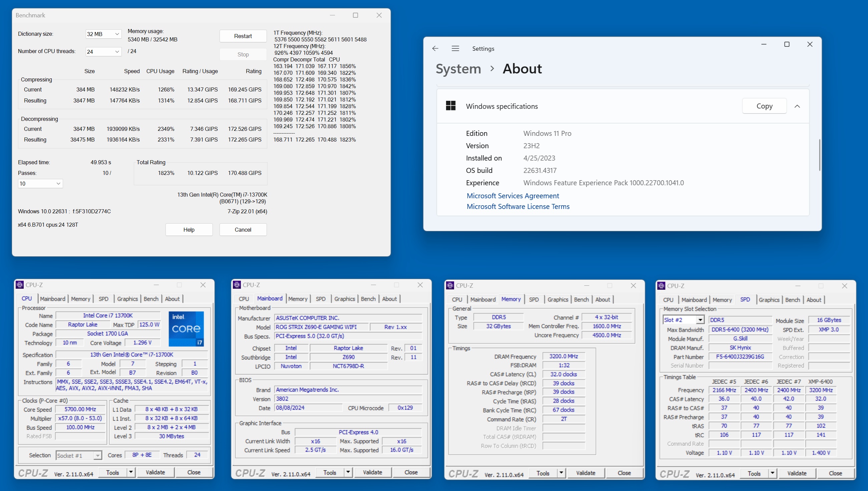This screenshot has width=868, height=491.
Task: Select CPU tab in the SPD CPU-Z window
Action: [x=668, y=300]
